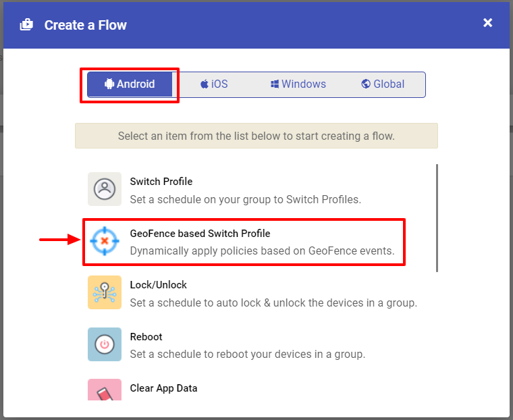Click 'Dynamically apply policies' description
513x420 pixels.
coord(262,251)
